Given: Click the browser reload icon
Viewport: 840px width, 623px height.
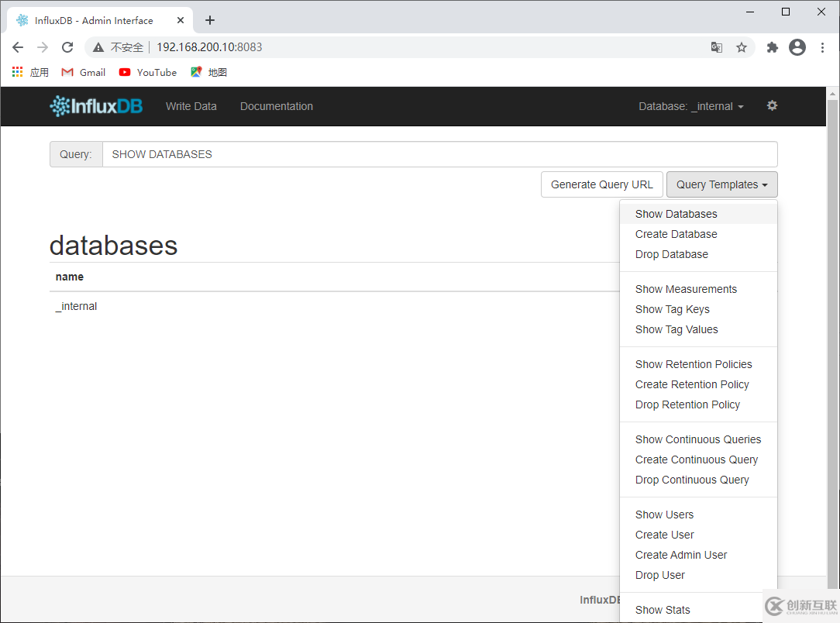Looking at the screenshot, I should pyautogui.click(x=67, y=47).
